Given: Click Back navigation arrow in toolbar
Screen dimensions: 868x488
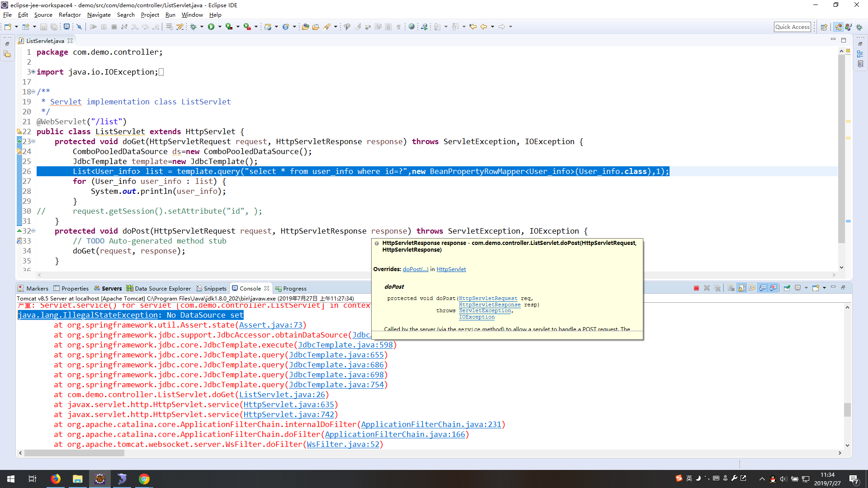Looking at the screenshot, I should tap(484, 27).
